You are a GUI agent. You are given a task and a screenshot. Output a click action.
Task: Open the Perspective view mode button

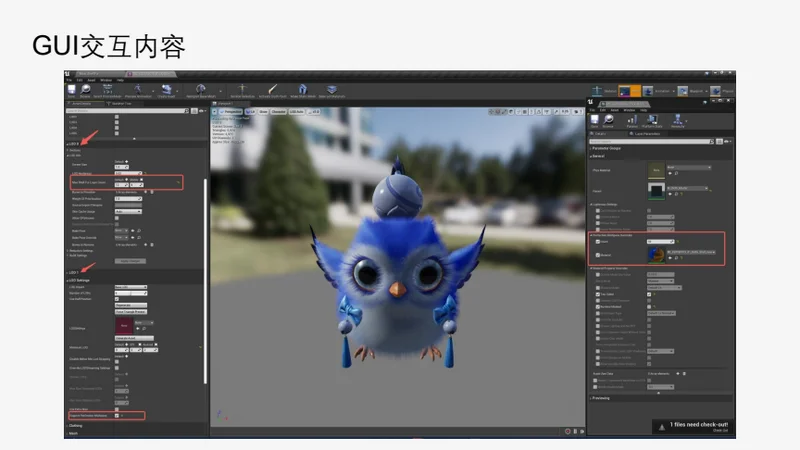point(231,111)
